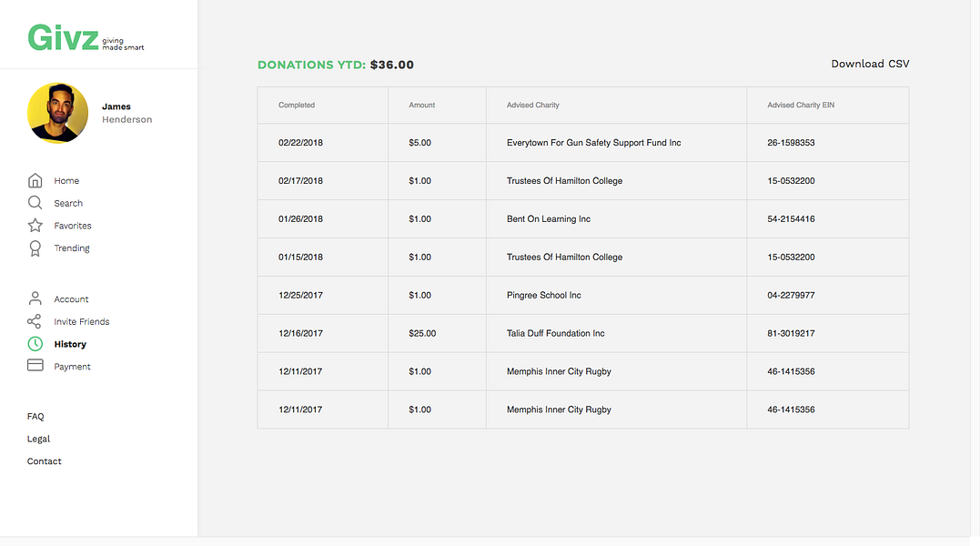Click the Favorites star icon
This screenshot has width=980, height=546.
(x=35, y=225)
